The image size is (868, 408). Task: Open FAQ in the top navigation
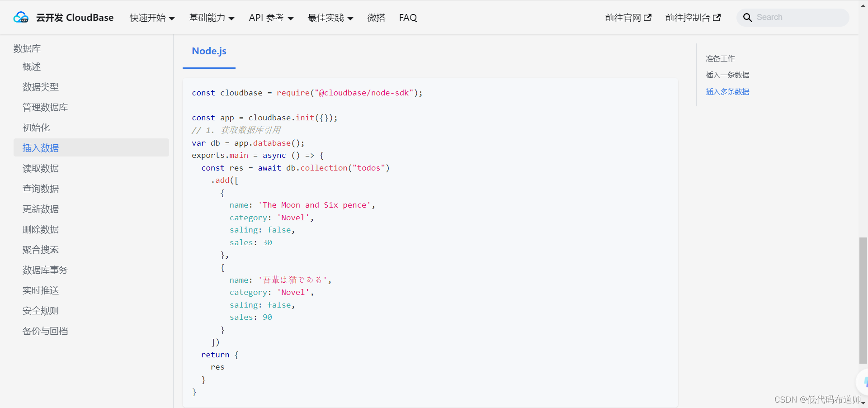tap(408, 18)
